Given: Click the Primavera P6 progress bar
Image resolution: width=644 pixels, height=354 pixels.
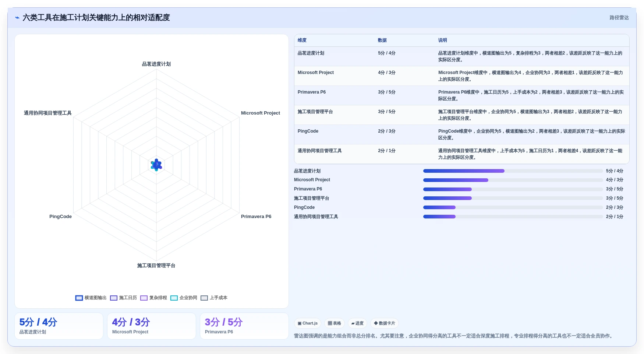Looking at the screenshot, I should [x=513, y=189].
